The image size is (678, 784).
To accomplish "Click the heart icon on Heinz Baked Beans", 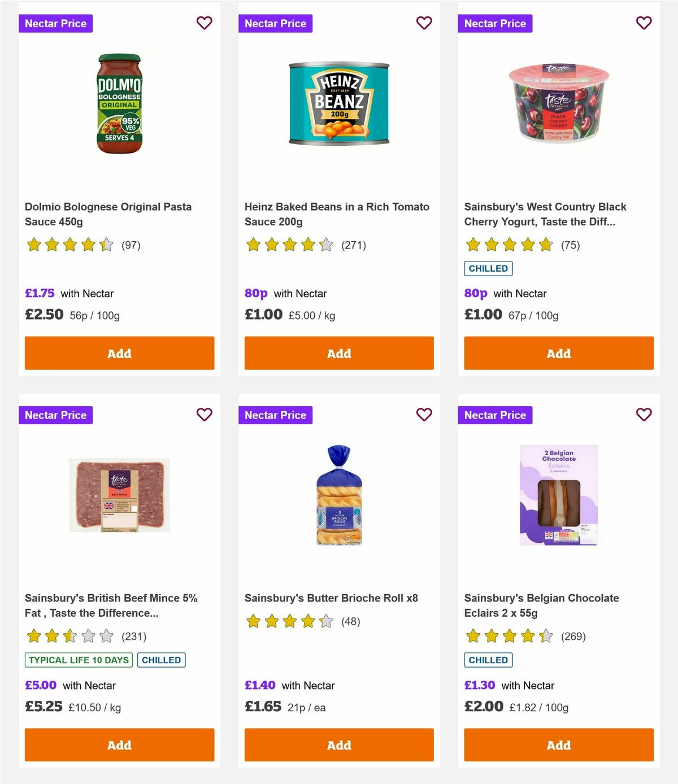I will (x=424, y=23).
